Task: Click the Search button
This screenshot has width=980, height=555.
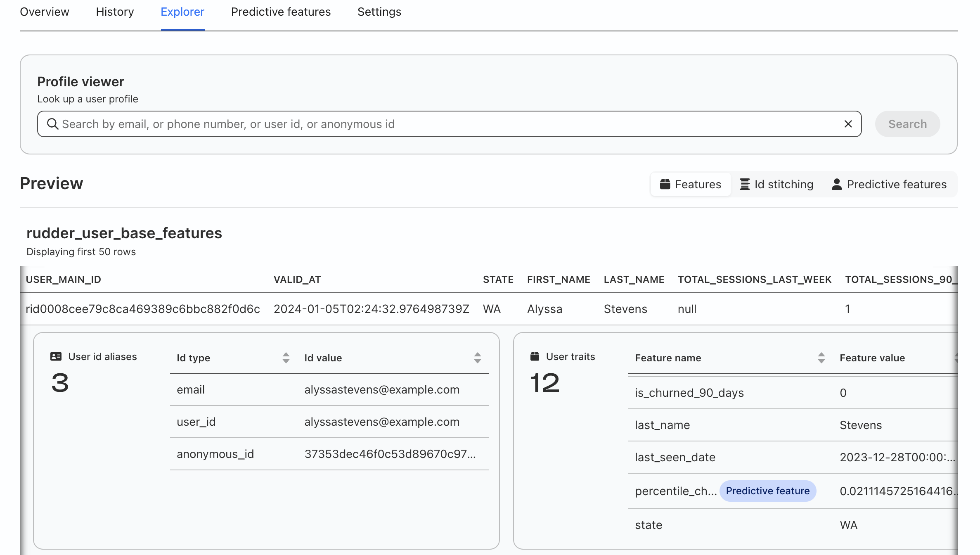Action: pos(907,124)
